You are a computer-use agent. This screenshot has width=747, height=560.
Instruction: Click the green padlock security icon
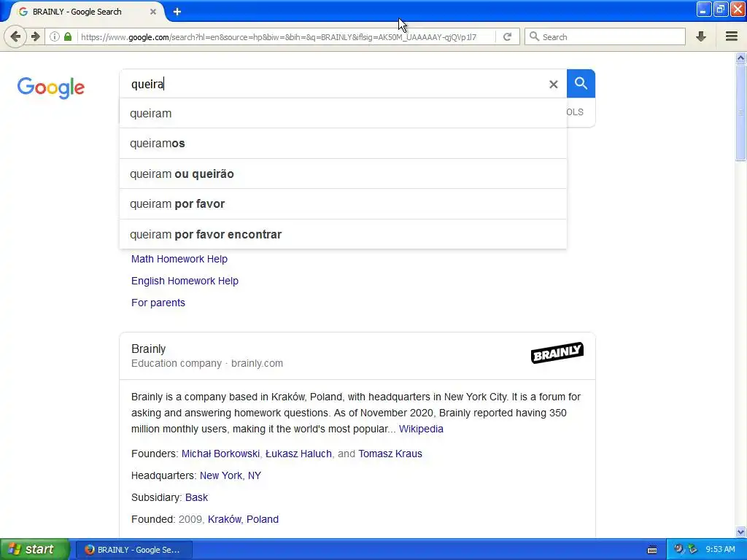68,36
